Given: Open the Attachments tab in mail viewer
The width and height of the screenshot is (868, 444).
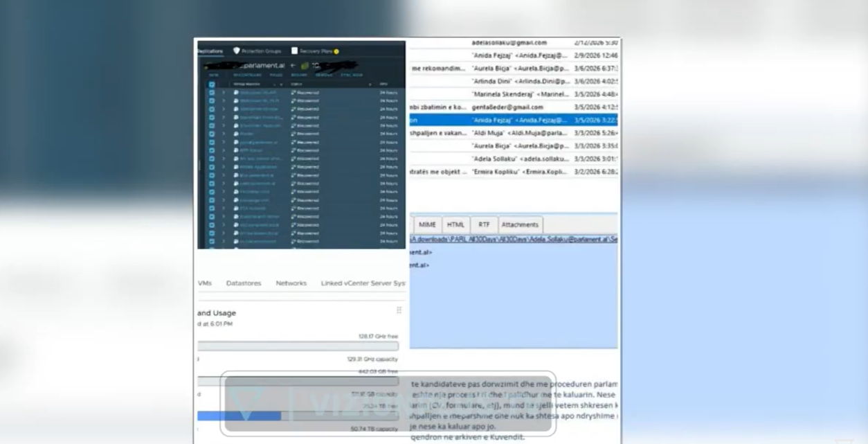Looking at the screenshot, I should pos(520,224).
